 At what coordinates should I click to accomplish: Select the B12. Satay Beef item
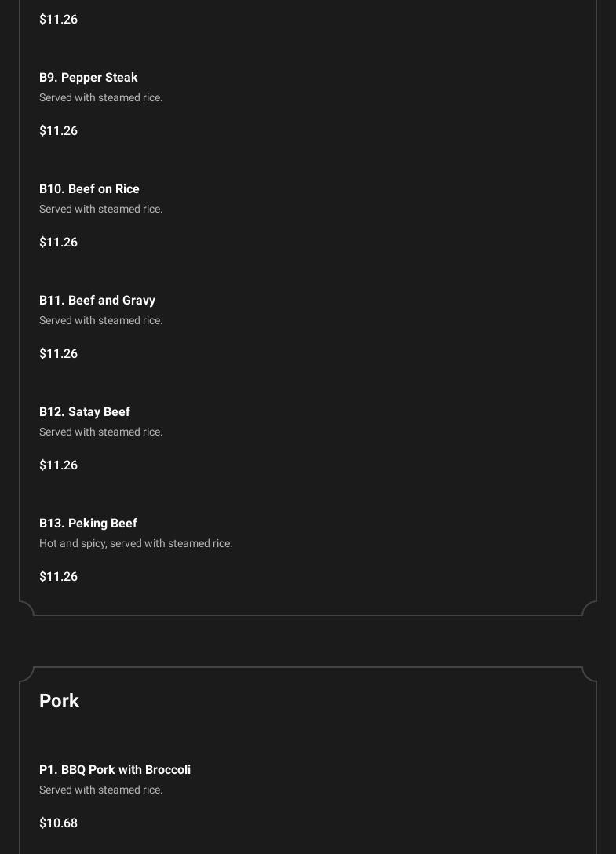click(85, 411)
